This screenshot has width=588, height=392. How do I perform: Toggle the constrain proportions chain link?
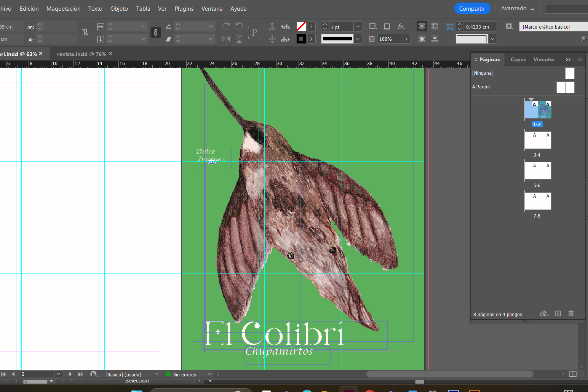click(x=155, y=33)
